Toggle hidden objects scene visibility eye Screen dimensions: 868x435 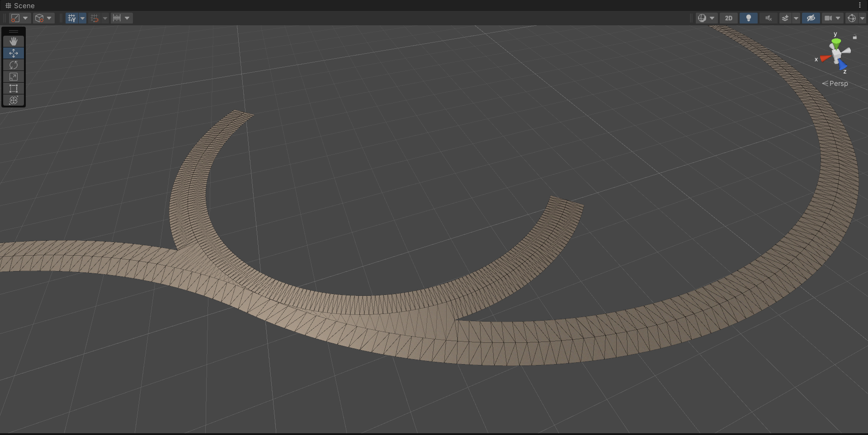tap(811, 18)
